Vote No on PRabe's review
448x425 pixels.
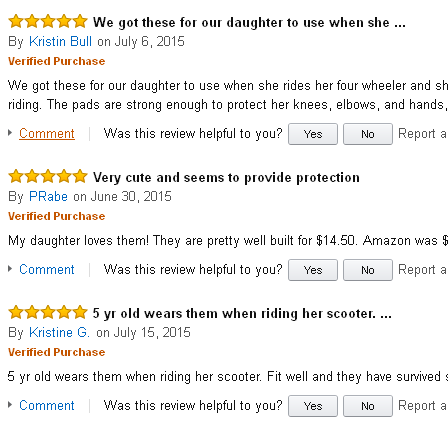pyautogui.click(x=368, y=270)
